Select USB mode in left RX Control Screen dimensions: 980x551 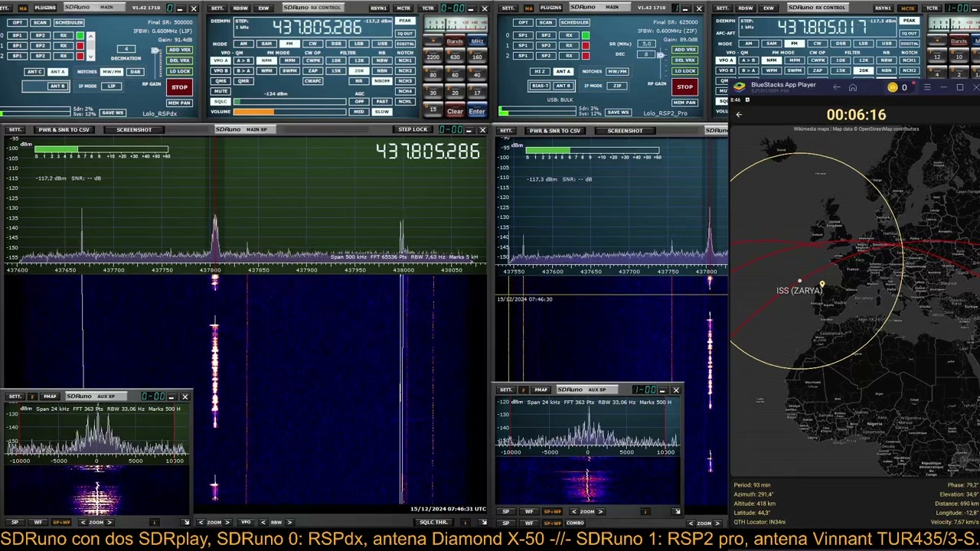click(382, 44)
